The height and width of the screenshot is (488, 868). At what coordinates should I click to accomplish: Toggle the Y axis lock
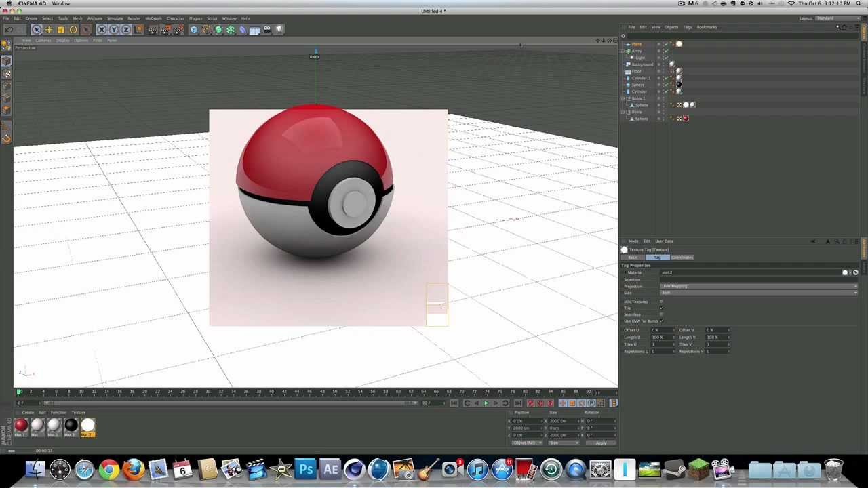click(114, 30)
